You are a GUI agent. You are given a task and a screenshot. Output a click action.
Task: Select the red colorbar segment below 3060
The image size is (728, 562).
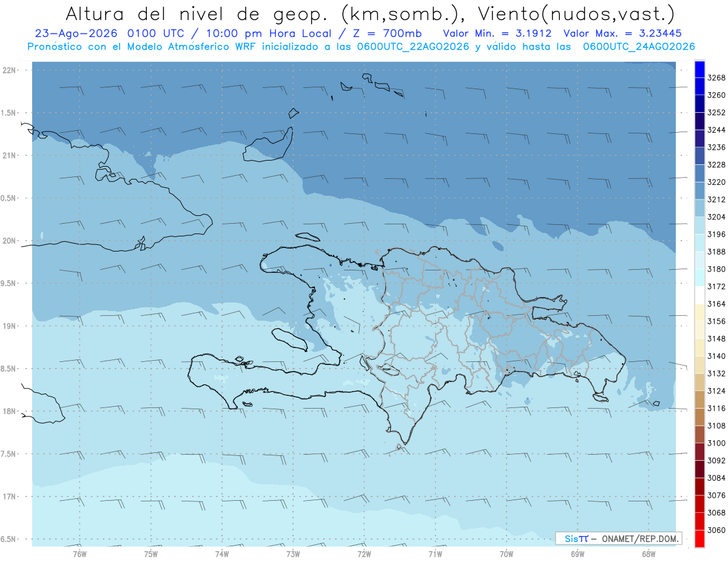coord(699,538)
